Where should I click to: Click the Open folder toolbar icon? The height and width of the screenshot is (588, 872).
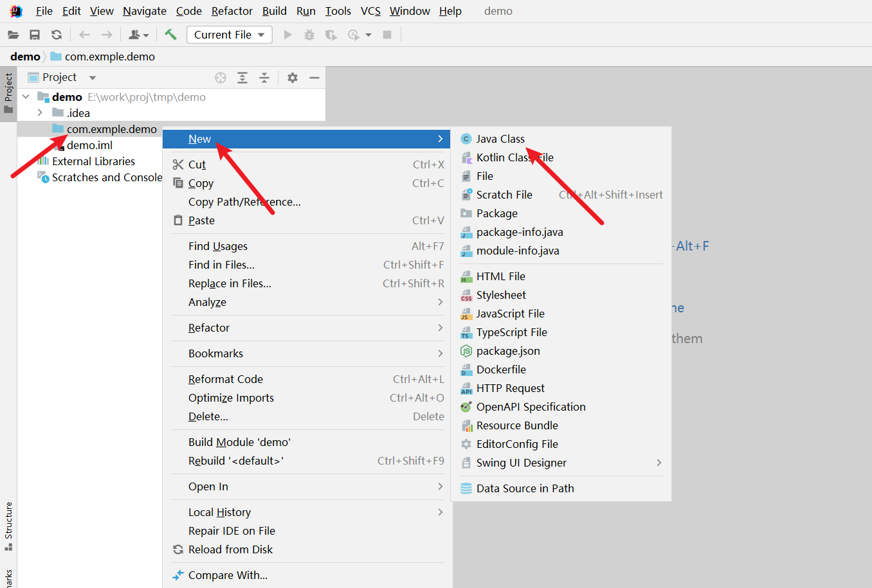coord(13,35)
